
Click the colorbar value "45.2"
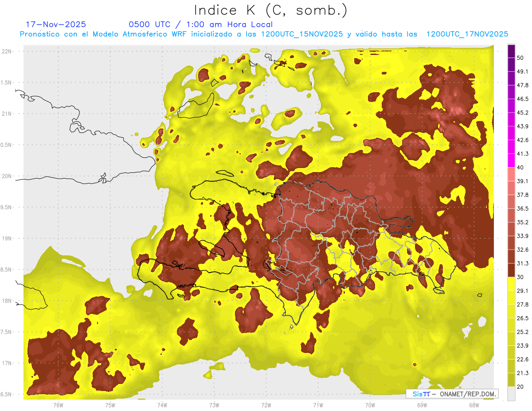[523, 113]
